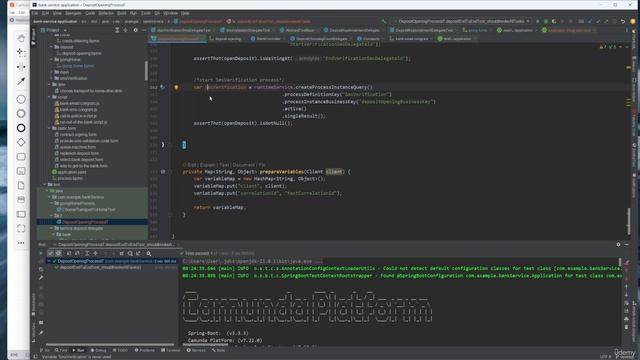The image size is (640, 360).
Task: Collapse DepositOpeningProcessIT test result node
Action: point(49,261)
